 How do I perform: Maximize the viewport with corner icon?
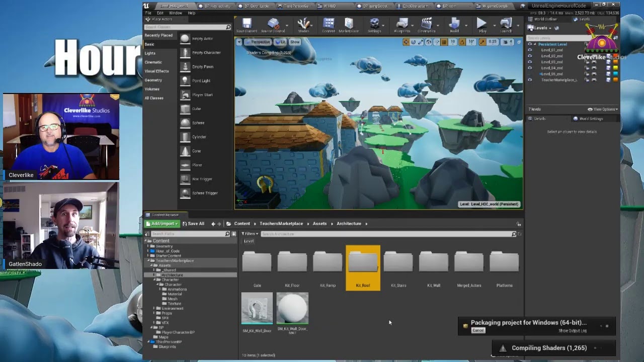519,42
